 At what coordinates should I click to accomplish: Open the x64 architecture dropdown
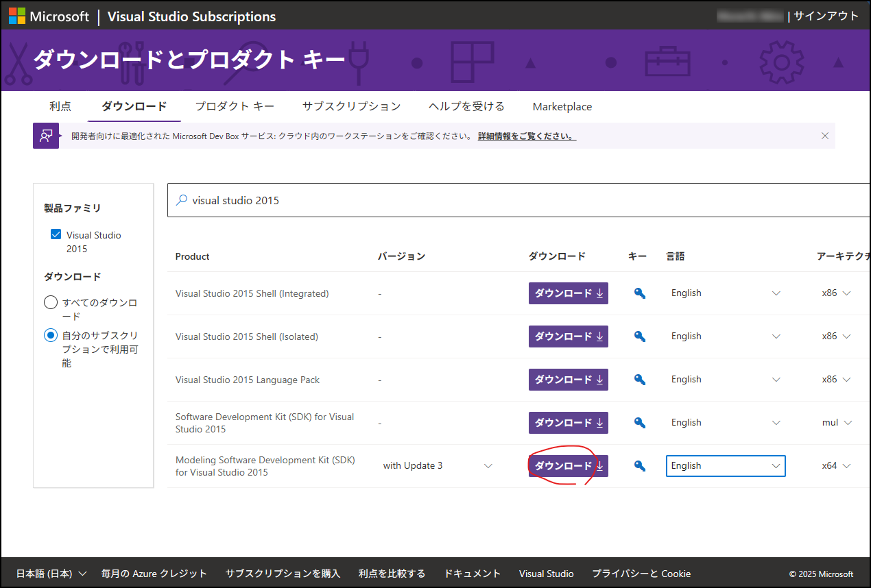pos(836,466)
